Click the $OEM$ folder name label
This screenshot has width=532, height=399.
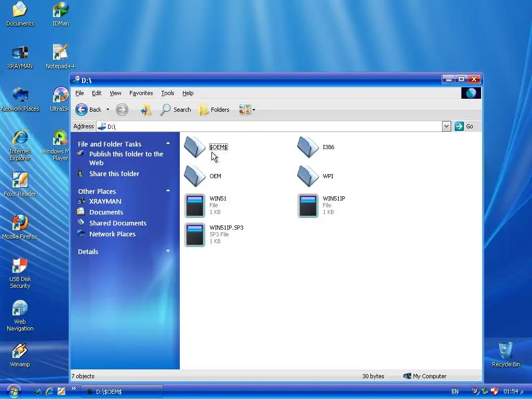click(x=219, y=147)
